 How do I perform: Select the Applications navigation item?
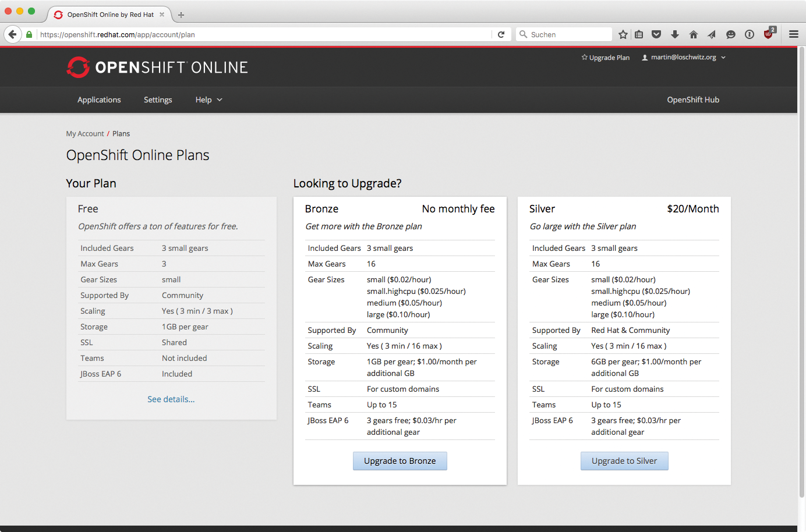pyautogui.click(x=99, y=100)
